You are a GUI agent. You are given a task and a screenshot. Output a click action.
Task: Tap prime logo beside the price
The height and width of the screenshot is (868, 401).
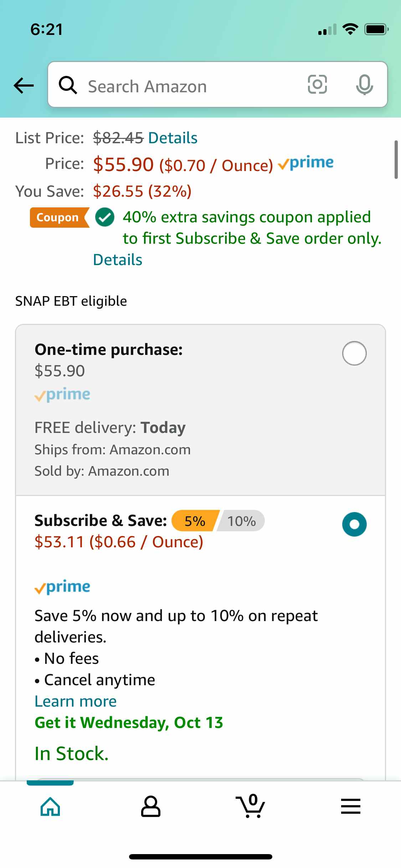306,163
